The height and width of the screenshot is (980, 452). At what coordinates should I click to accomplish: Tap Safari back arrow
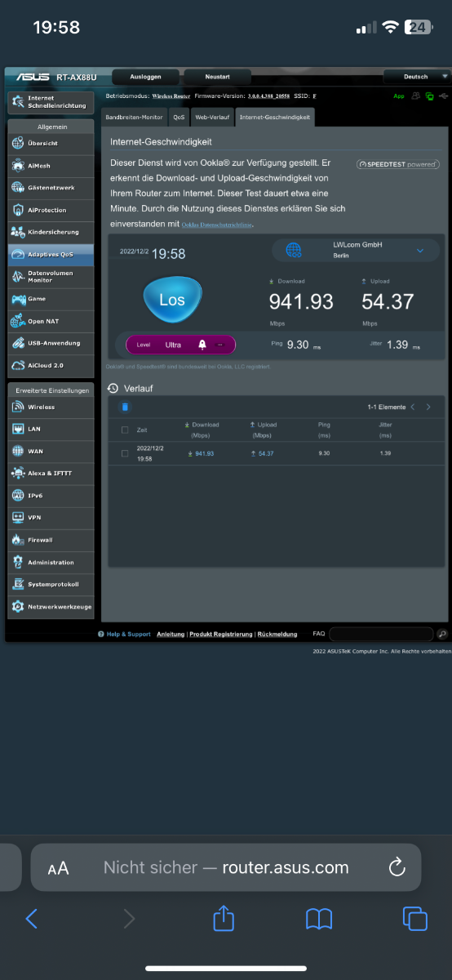tap(31, 919)
